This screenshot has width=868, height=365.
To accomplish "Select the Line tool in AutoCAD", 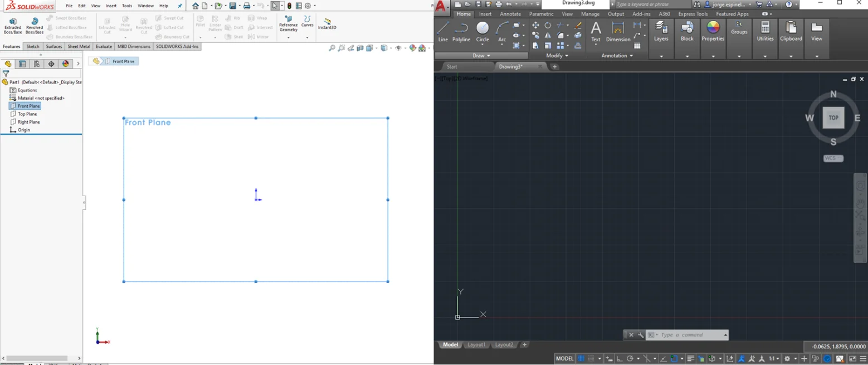I will (443, 32).
